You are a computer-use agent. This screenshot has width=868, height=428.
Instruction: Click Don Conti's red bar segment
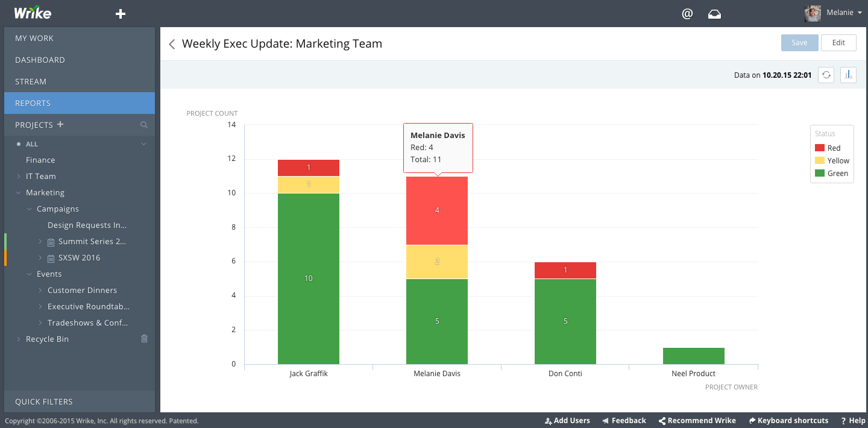(x=565, y=270)
